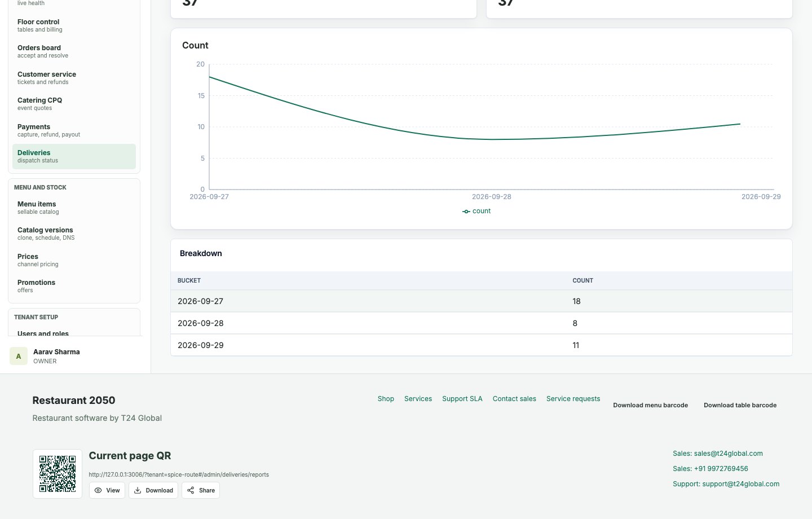This screenshot has width=812, height=519.
Task: Click Download menu barcode
Action: 651,405
